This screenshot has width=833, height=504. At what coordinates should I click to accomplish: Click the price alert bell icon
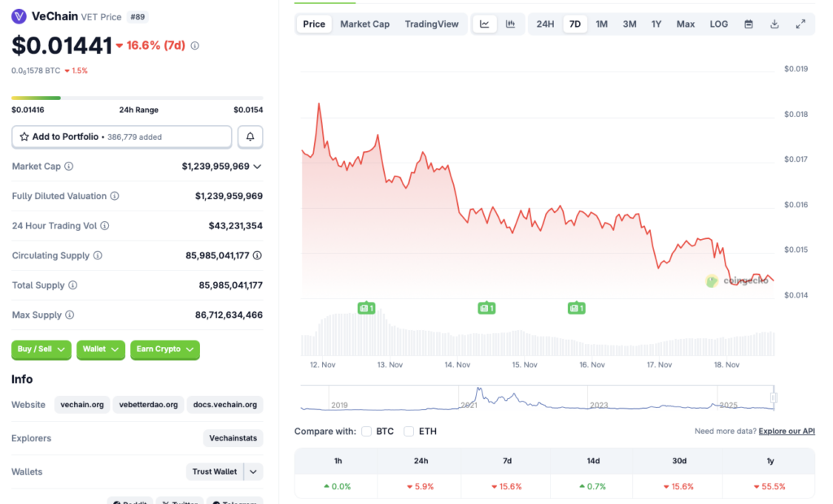point(250,137)
